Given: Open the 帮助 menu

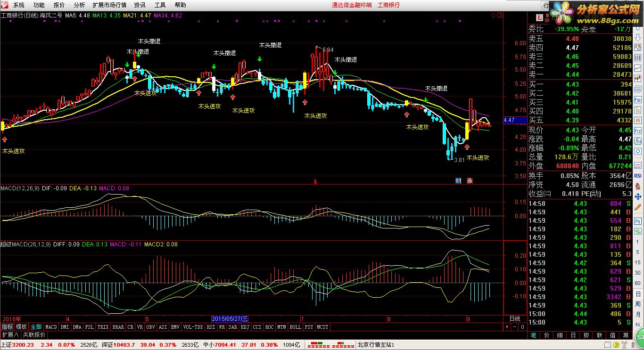Looking at the screenshot, I should tap(181, 5).
